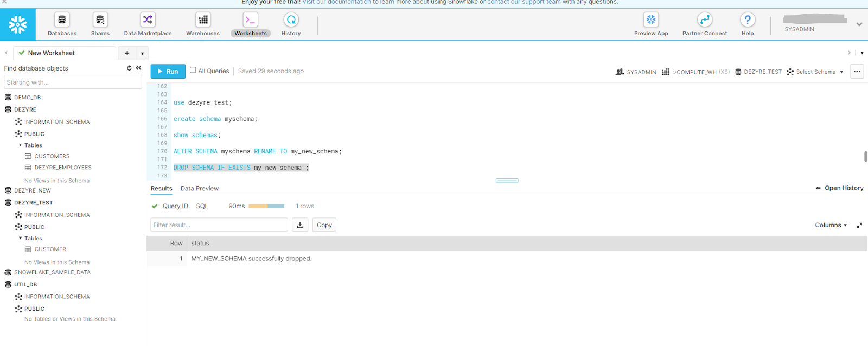Add a new worksheet with plus button

tap(127, 53)
